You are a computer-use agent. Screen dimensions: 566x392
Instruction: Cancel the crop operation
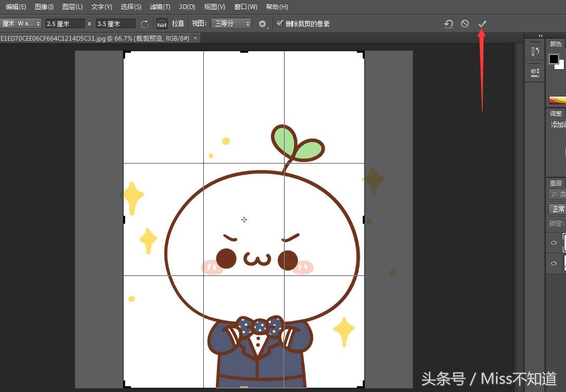click(x=464, y=23)
